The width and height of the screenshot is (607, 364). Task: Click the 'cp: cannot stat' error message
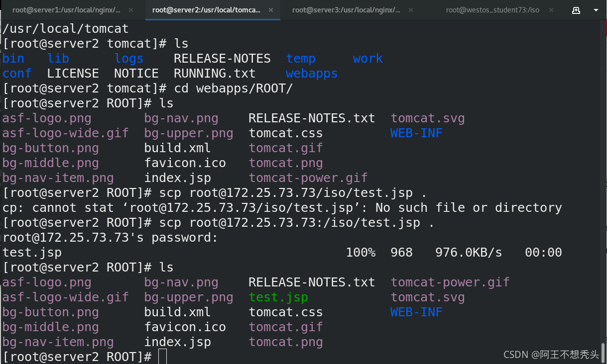tap(282, 208)
